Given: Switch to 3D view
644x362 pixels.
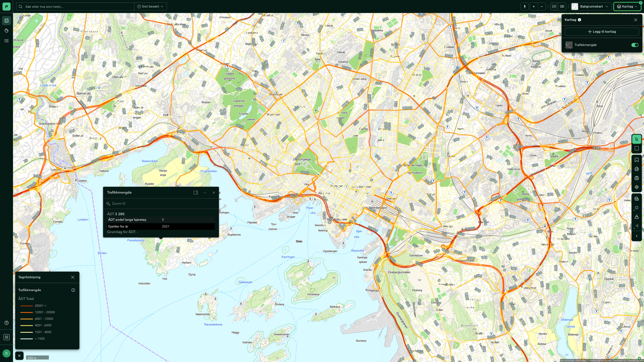Looking at the screenshot, I should point(562,7).
